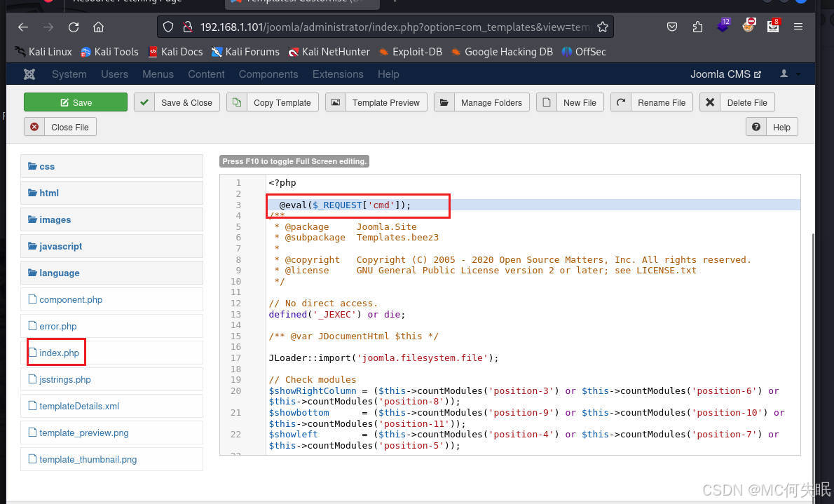Open the Menus menu
The image size is (834, 504).
[x=158, y=74]
